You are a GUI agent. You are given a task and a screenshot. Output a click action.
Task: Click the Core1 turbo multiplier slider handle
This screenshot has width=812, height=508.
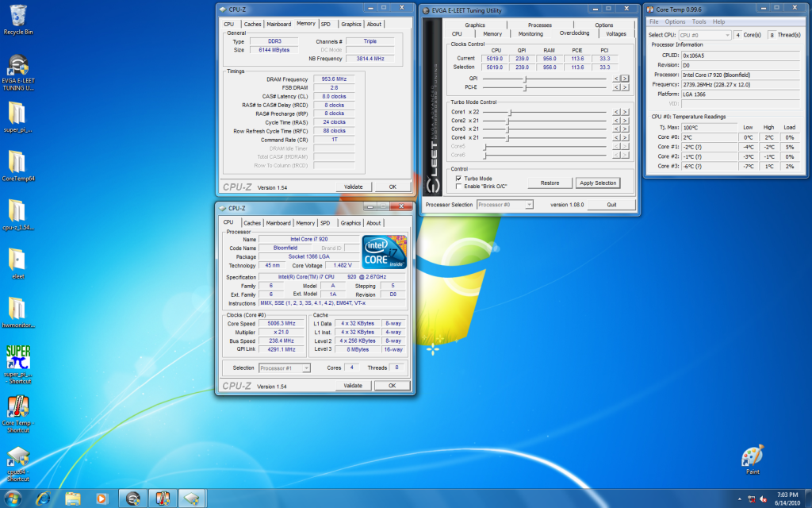tap(509, 112)
